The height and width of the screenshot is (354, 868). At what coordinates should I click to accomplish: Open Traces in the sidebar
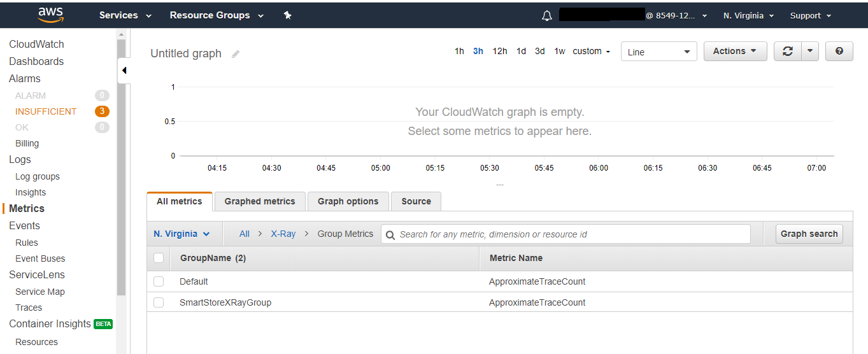tap(29, 308)
